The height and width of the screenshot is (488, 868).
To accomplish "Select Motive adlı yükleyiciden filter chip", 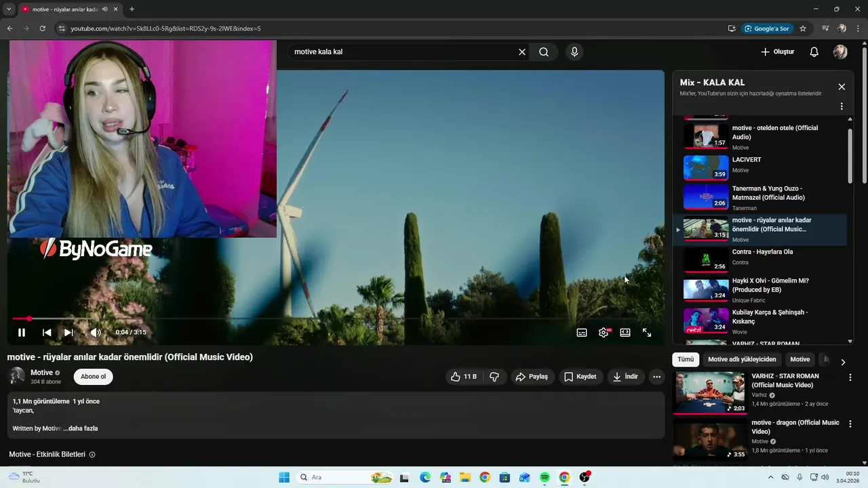I will click(742, 359).
